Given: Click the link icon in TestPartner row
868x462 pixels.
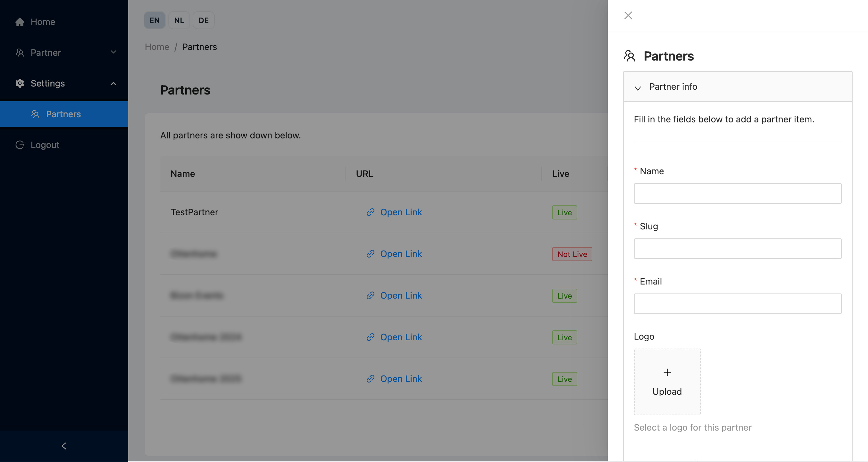Looking at the screenshot, I should 370,212.
